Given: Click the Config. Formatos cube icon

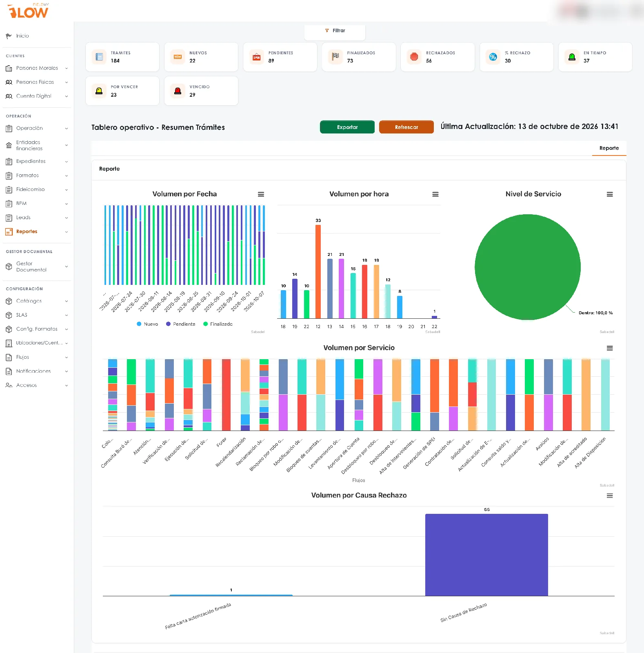Looking at the screenshot, I should coord(9,329).
